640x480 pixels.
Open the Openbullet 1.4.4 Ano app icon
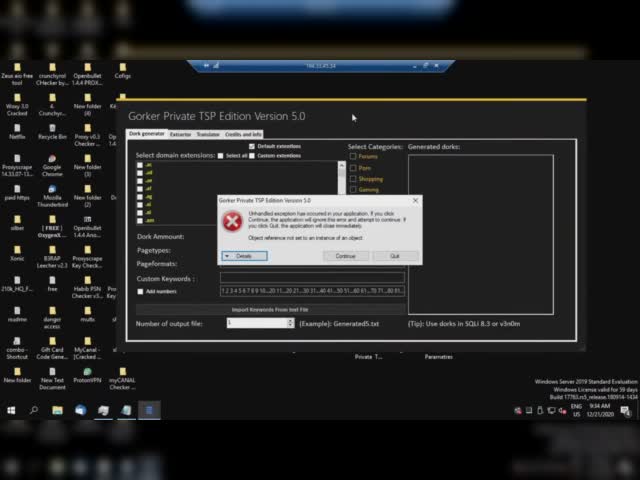[87, 226]
